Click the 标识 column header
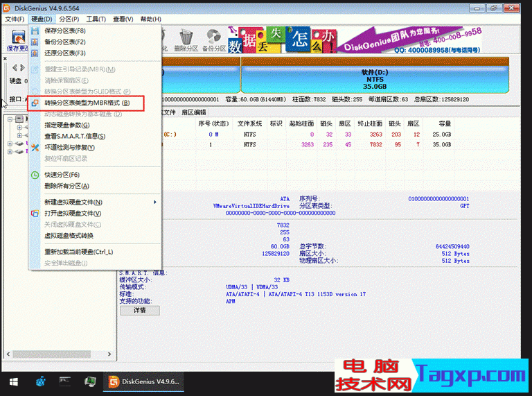The width and height of the screenshot is (532, 396). [x=276, y=123]
